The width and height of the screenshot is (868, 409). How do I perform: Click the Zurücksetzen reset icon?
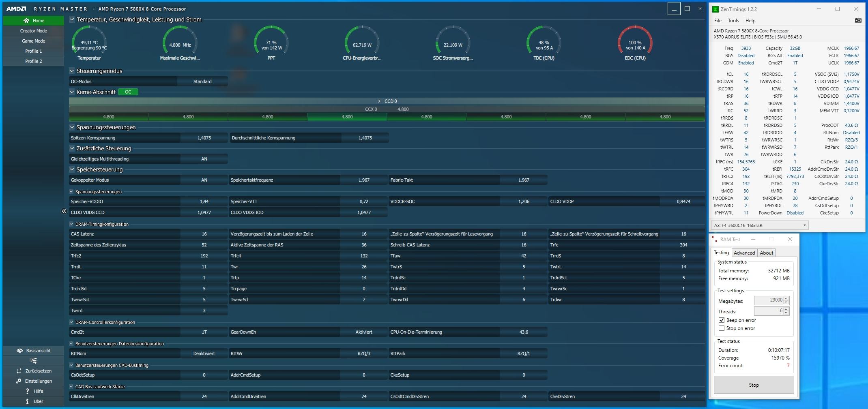coord(19,371)
